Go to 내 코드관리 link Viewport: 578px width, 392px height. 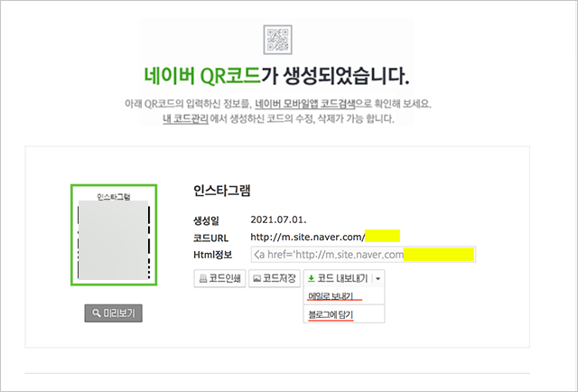click(x=185, y=118)
